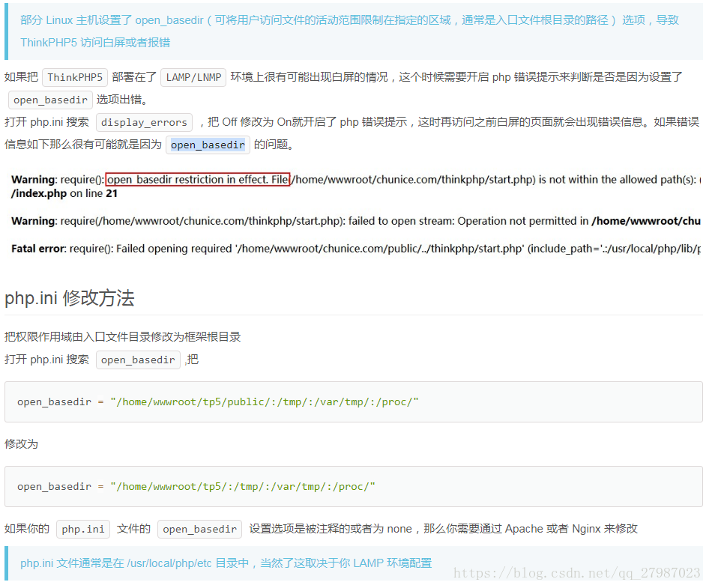
Task: Click the bottom open_basedir code tag
Action: [x=199, y=529]
